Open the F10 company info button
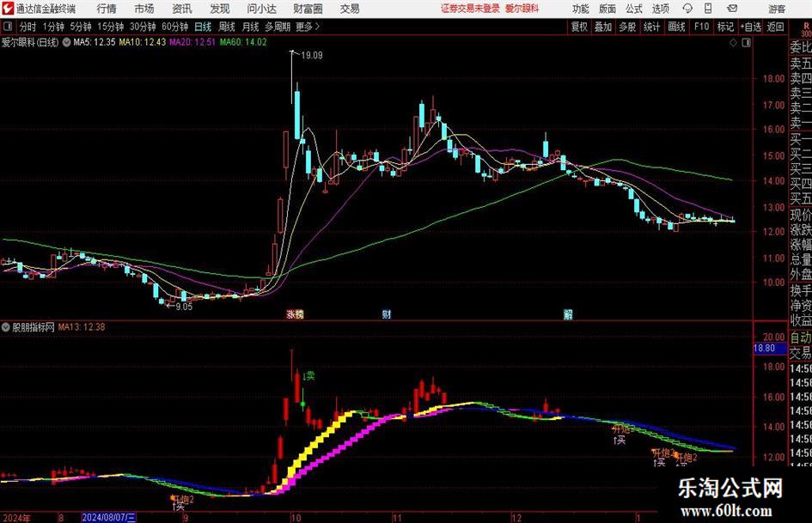This screenshot has height=523, width=812. tap(701, 27)
